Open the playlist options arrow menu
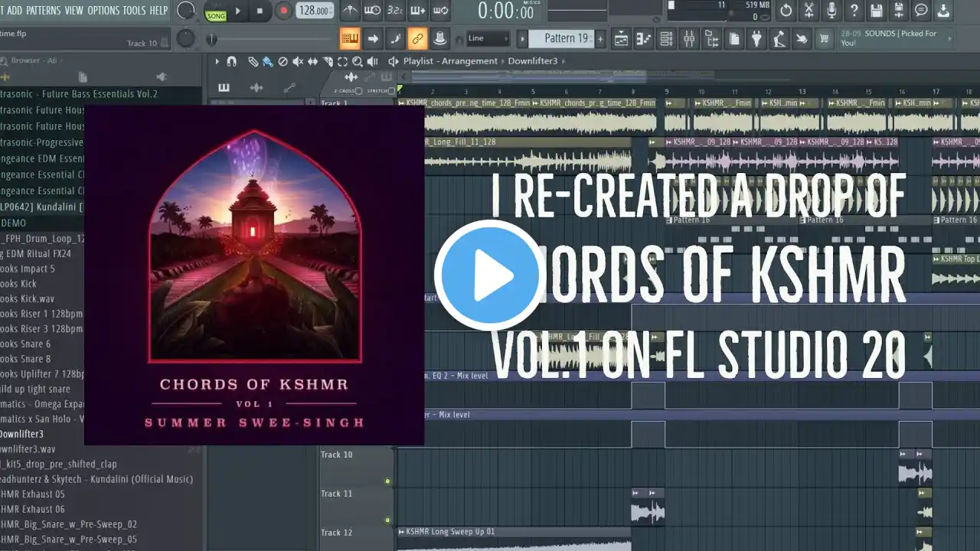Image resolution: width=980 pixels, height=551 pixels. (x=217, y=62)
